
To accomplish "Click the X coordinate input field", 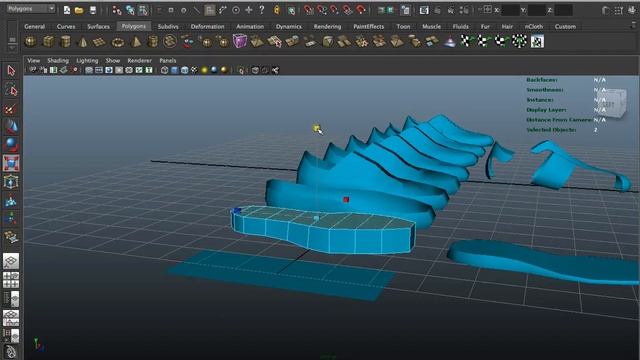I will (x=510, y=10).
